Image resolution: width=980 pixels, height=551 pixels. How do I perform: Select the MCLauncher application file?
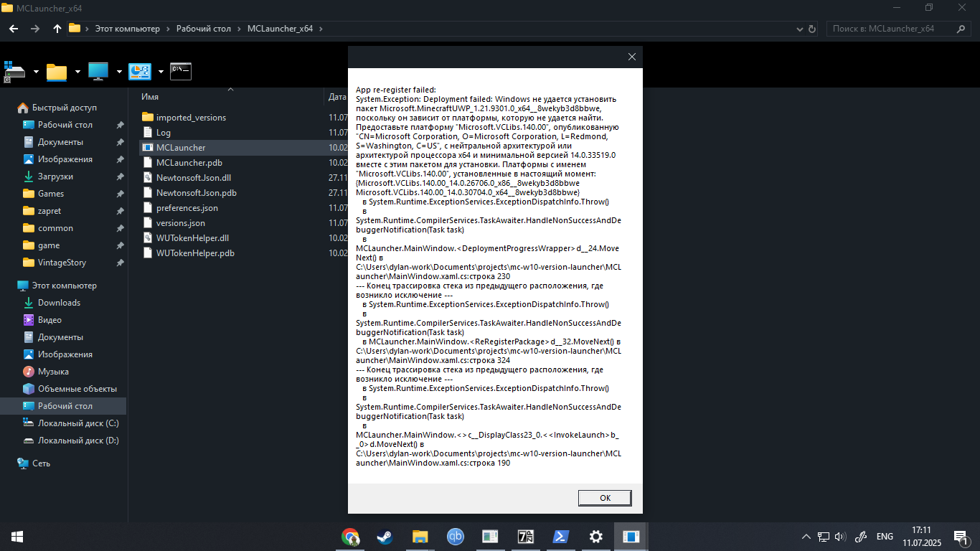181,148
